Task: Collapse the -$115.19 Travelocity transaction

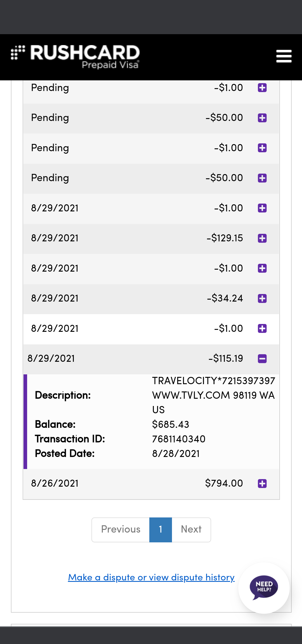Action: 262,359
